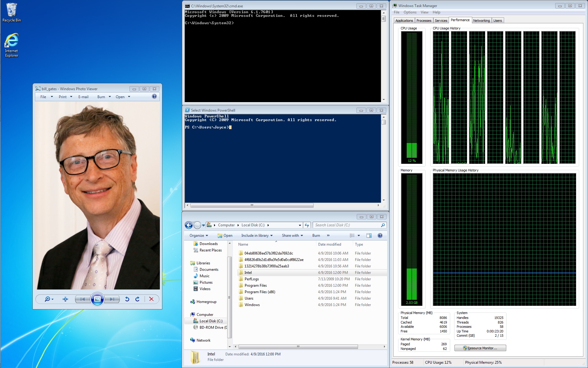The image size is (588, 368).
Task: Click the refresh icon beside the address bar
Action: (x=307, y=225)
